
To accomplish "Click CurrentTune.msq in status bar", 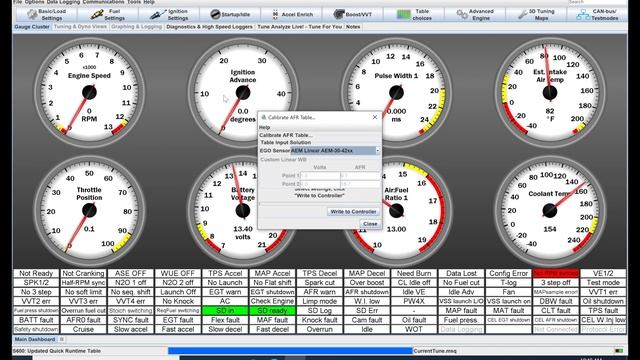I will point(435,351).
